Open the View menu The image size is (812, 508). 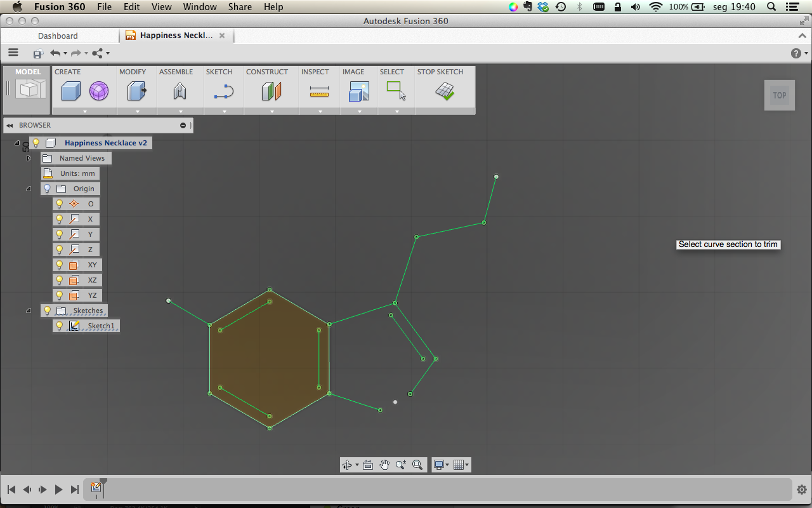tap(161, 7)
